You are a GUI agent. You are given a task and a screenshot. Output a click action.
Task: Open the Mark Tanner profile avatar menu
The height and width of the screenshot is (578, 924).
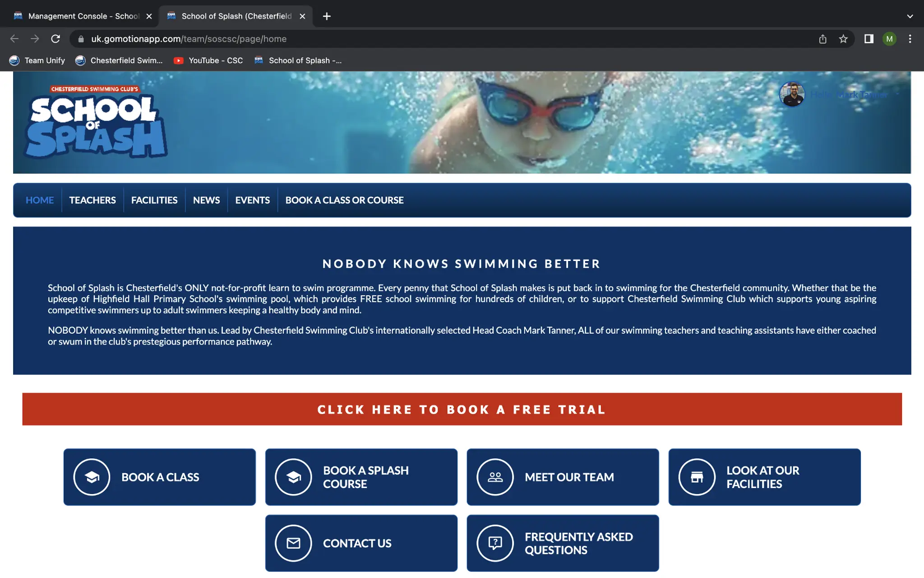(x=792, y=94)
